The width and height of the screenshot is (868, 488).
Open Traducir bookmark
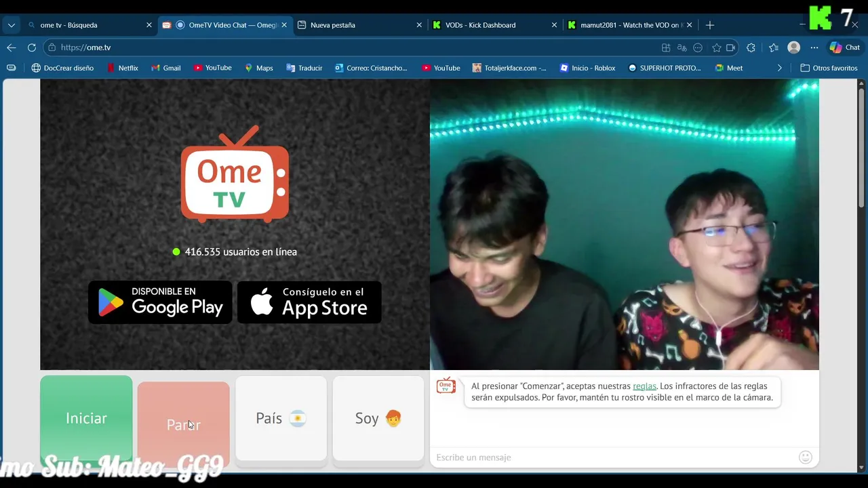point(304,68)
